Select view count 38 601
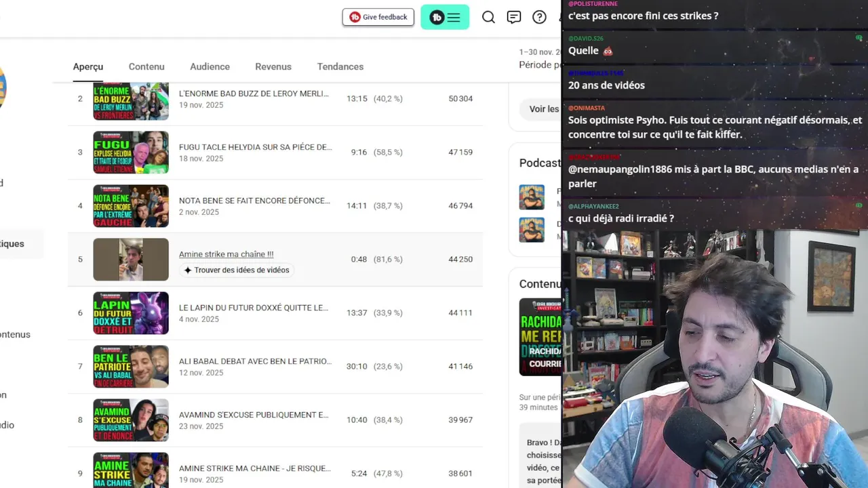The width and height of the screenshot is (868, 488). (460, 474)
